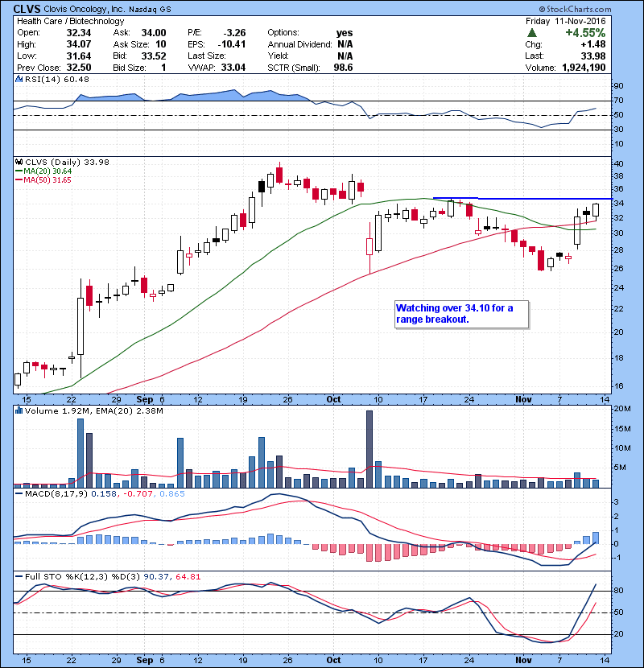Click the P/E value -3.26

tap(234, 33)
